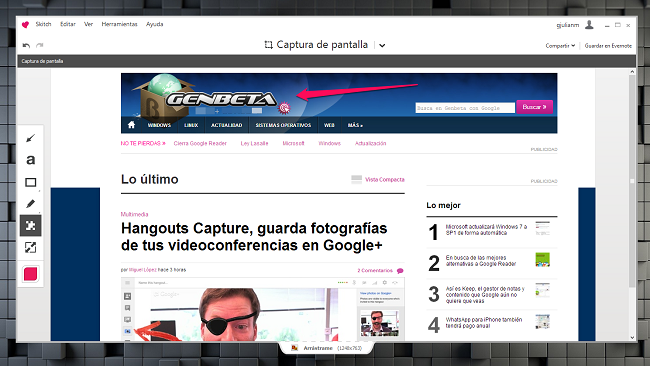The width and height of the screenshot is (650, 366).
Task: Expand the Compartir dropdown
Action: click(x=560, y=46)
